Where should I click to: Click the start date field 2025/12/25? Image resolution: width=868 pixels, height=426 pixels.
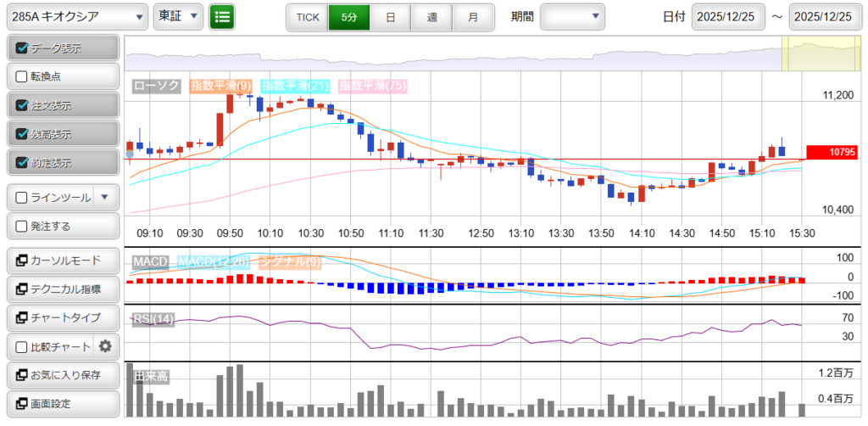(x=728, y=17)
